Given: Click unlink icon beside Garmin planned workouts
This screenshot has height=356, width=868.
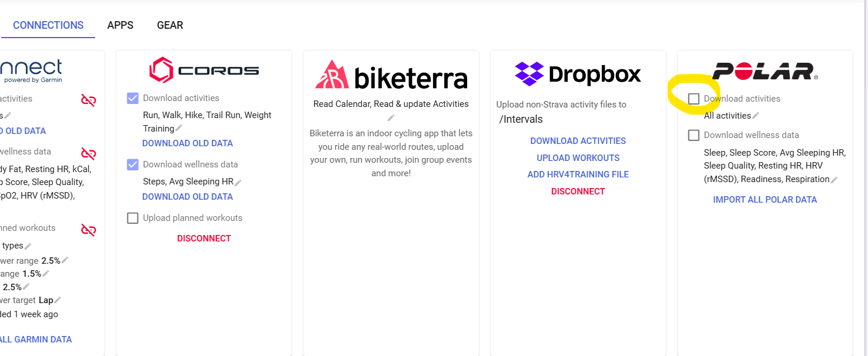Looking at the screenshot, I should pos(89,230).
